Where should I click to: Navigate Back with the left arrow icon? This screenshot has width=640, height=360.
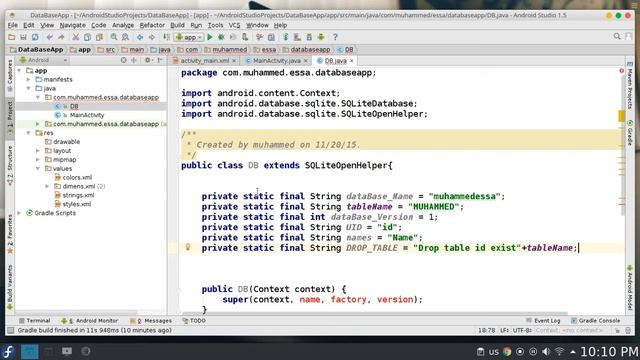(x=140, y=37)
